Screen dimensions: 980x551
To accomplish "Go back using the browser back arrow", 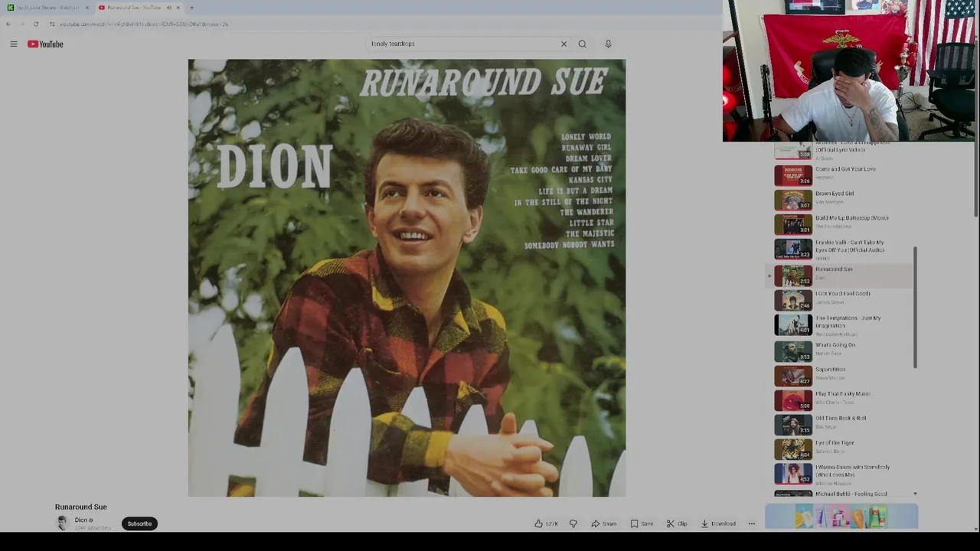I will pyautogui.click(x=8, y=24).
